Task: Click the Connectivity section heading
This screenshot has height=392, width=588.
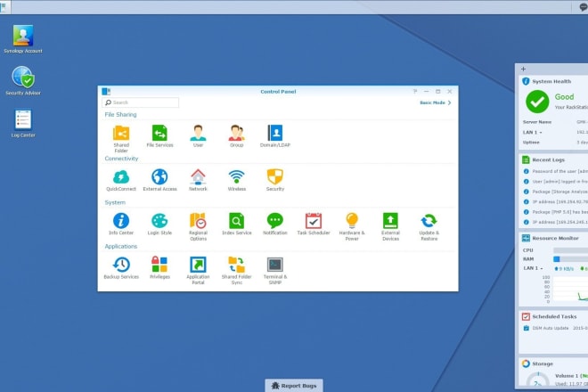Action: 121,159
